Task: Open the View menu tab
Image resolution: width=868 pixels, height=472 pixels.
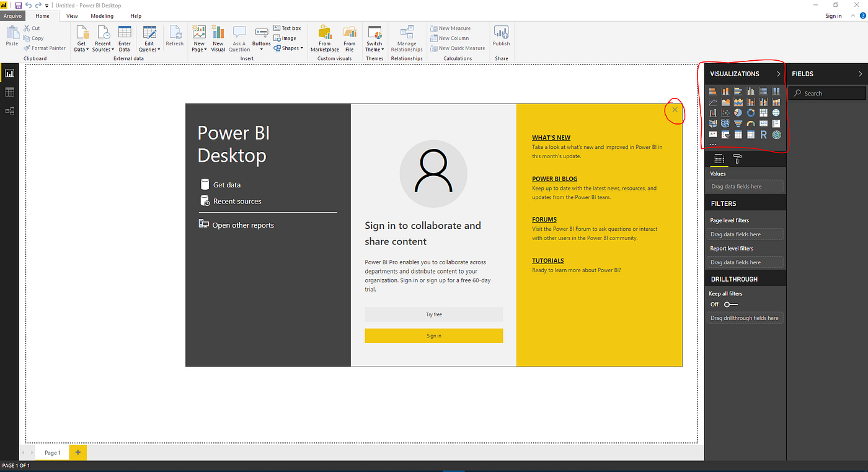Action: click(71, 16)
